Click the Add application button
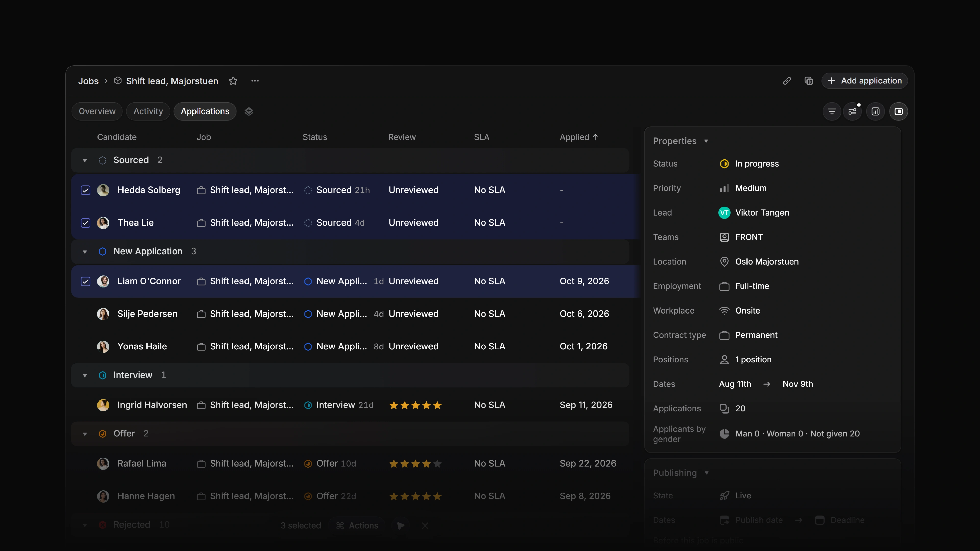Screen dimensions: 980x551 click(864, 81)
